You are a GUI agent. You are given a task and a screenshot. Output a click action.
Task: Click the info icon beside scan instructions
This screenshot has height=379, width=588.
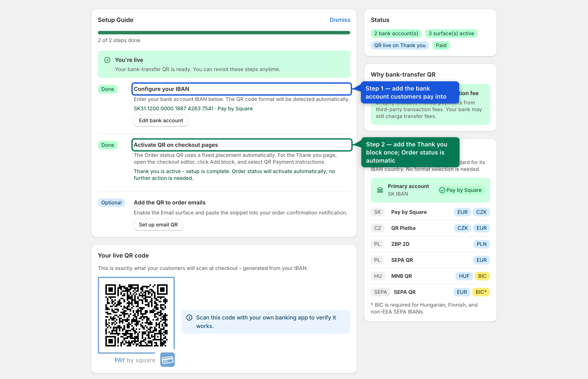[x=189, y=318]
